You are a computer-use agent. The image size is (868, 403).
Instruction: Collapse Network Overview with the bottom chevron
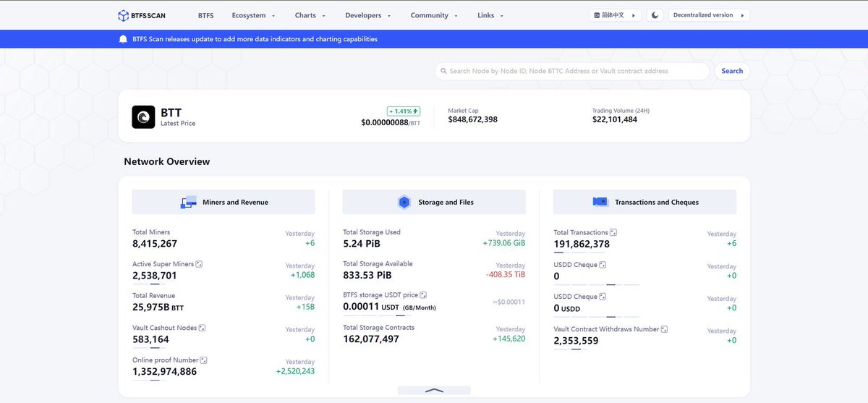pyautogui.click(x=434, y=390)
